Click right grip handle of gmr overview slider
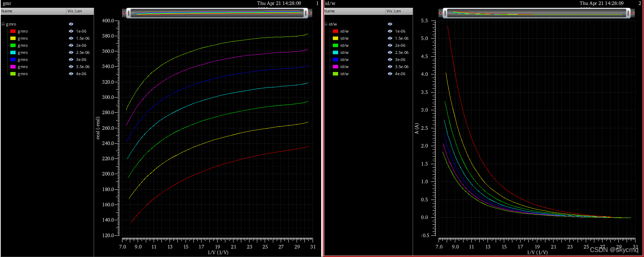 [x=306, y=13]
